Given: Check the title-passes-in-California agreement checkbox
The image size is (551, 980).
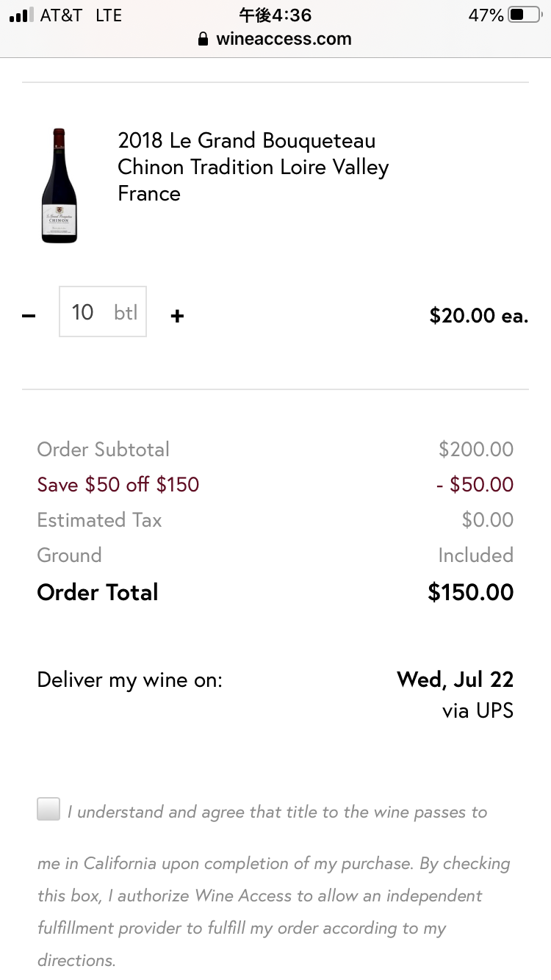Looking at the screenshot, I should 48,809.
